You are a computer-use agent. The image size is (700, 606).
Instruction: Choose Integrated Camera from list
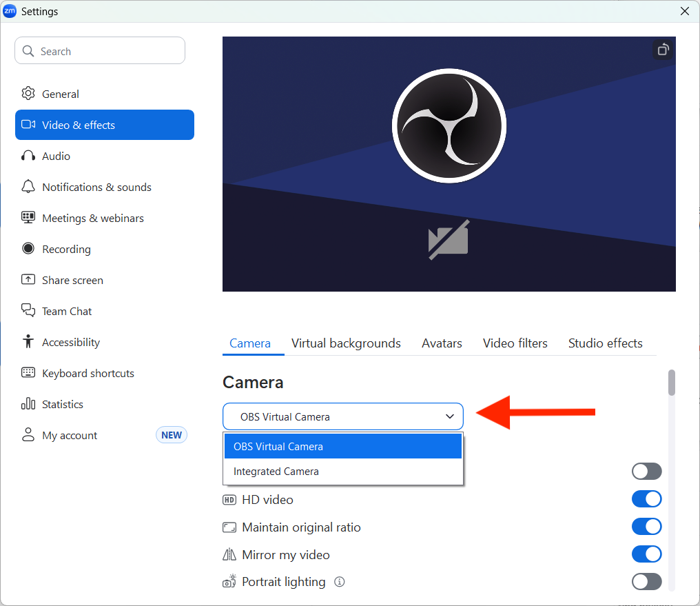[343, 471]
